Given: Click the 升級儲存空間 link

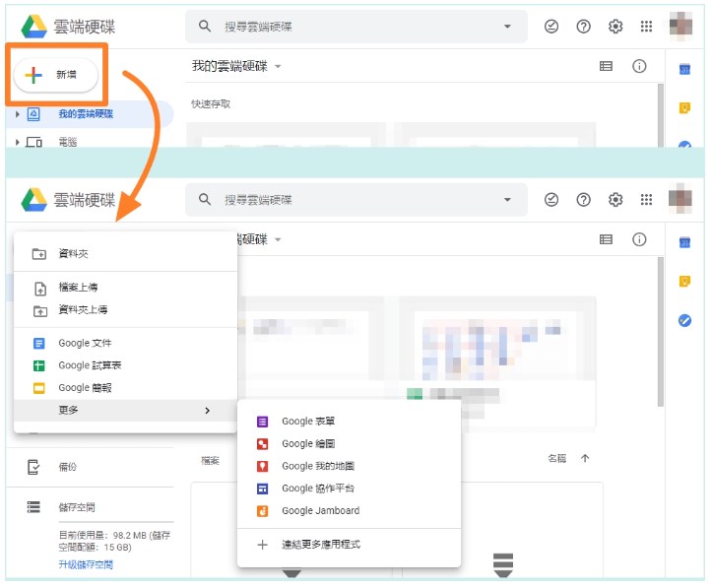Looking at the screenshot, I should click(86, 564).
